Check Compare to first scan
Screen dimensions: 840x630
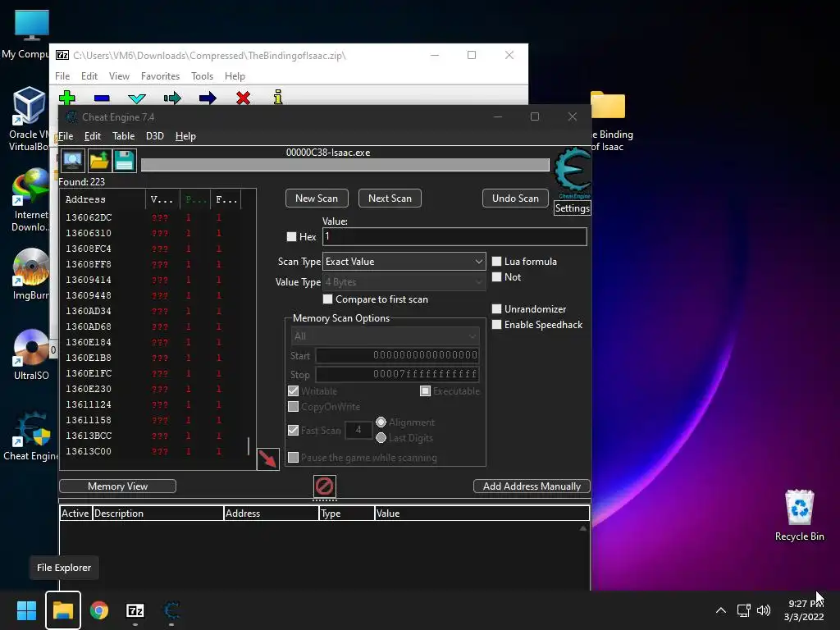pyautogui.click(x=328, y=299)
